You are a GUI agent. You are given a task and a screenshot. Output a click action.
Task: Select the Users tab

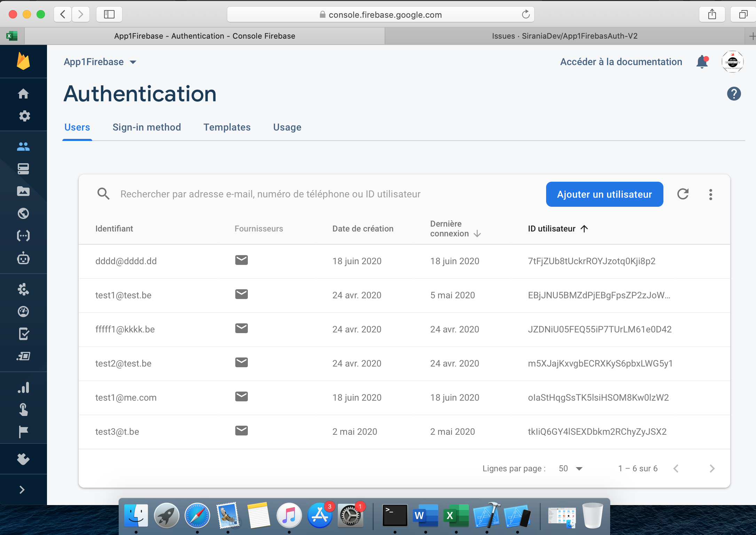pyautogui.click(x=77, y=127)
